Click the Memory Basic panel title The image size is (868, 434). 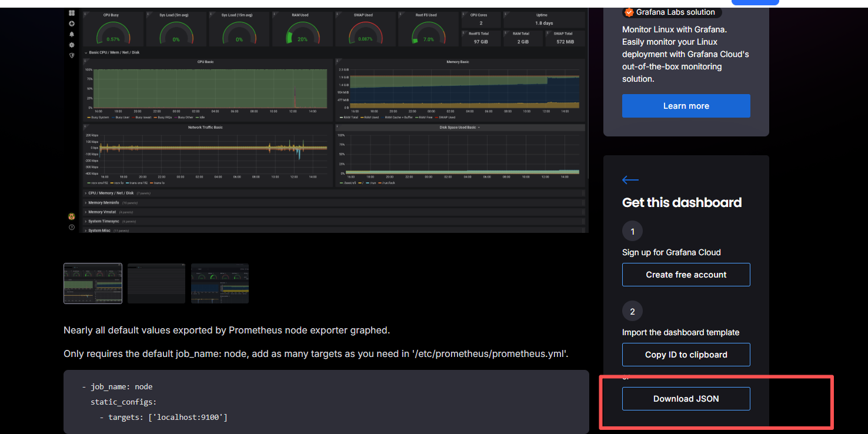[458, 62]
